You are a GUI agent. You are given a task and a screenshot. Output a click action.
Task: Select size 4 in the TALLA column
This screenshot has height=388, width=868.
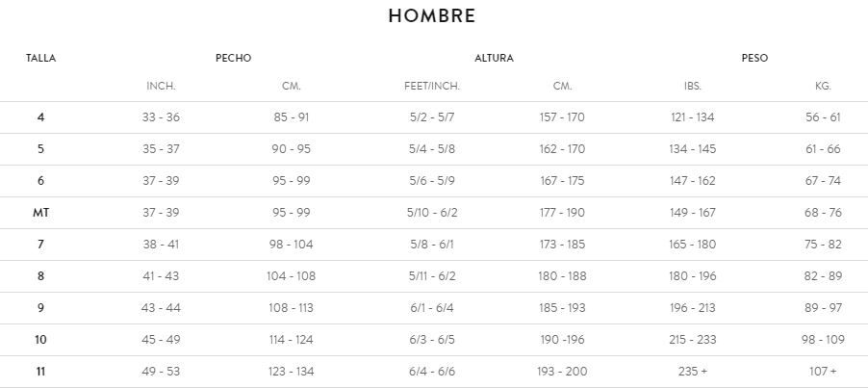40,117
